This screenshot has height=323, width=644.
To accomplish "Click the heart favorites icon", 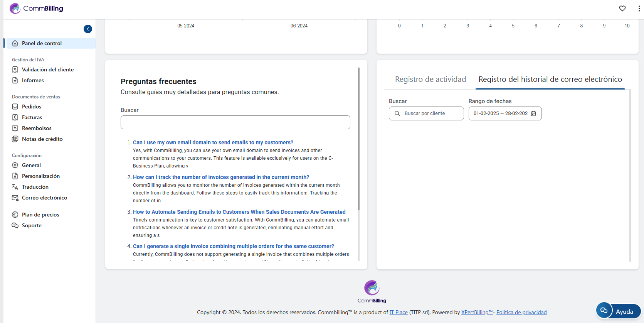I will point(622,8).
